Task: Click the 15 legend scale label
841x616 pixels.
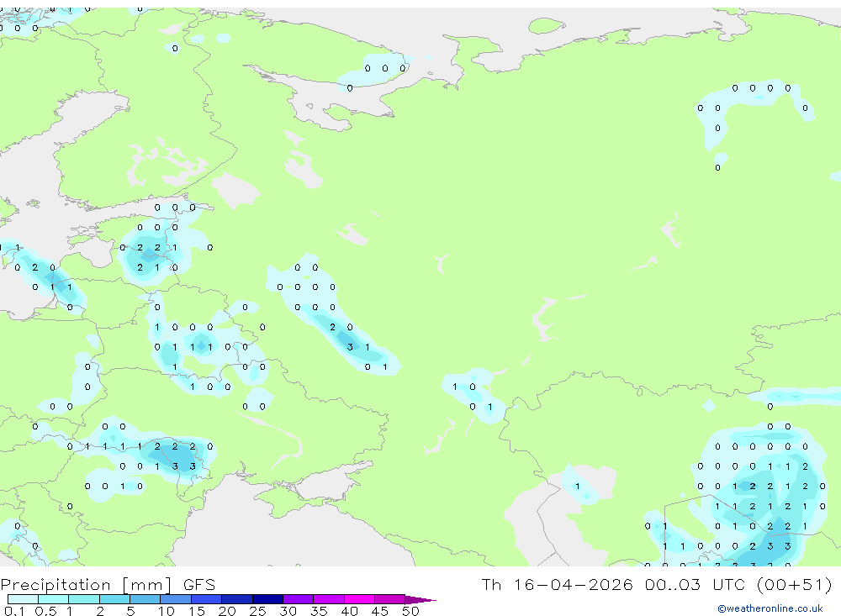Action: (x=197, y=611)
